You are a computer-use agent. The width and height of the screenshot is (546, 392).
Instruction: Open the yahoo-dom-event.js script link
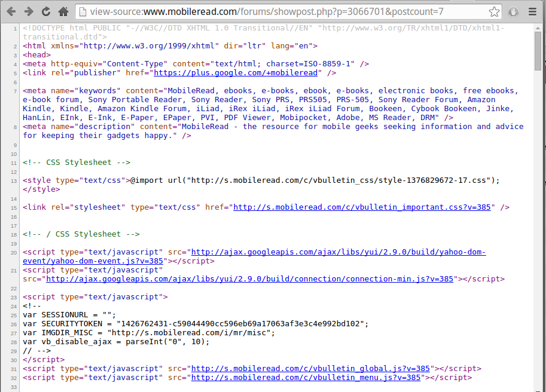pos(254,256)
